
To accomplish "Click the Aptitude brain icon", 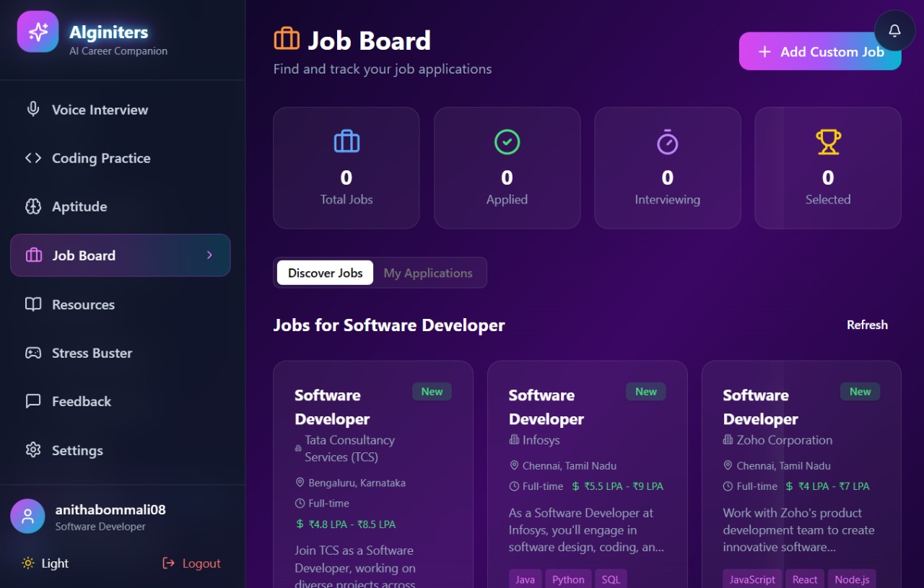I will pyautogui.click(x=32, y=206).
